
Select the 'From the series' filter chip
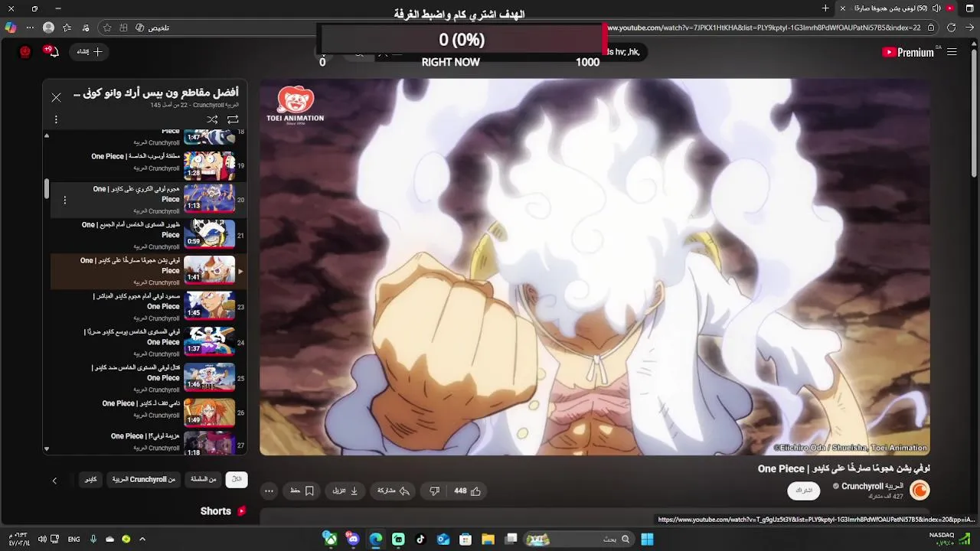(x=204, y=480)
